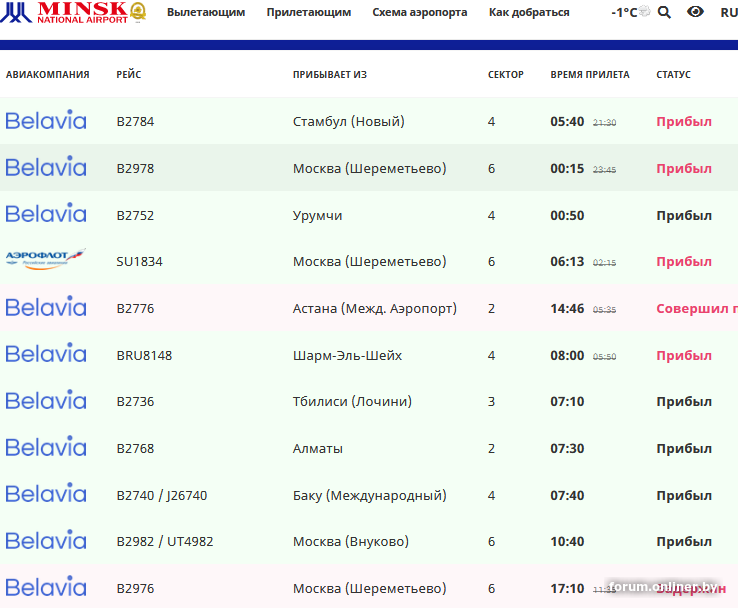Click the АВИАКОМПАНИЯ column header
The image size is (738, 608).
pos(48,74)
